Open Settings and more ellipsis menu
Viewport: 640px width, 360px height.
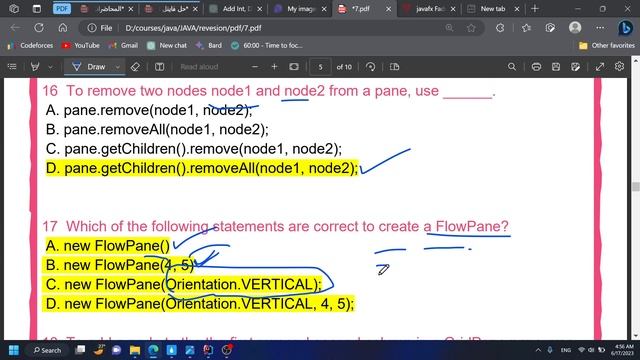tap(600, 28)
